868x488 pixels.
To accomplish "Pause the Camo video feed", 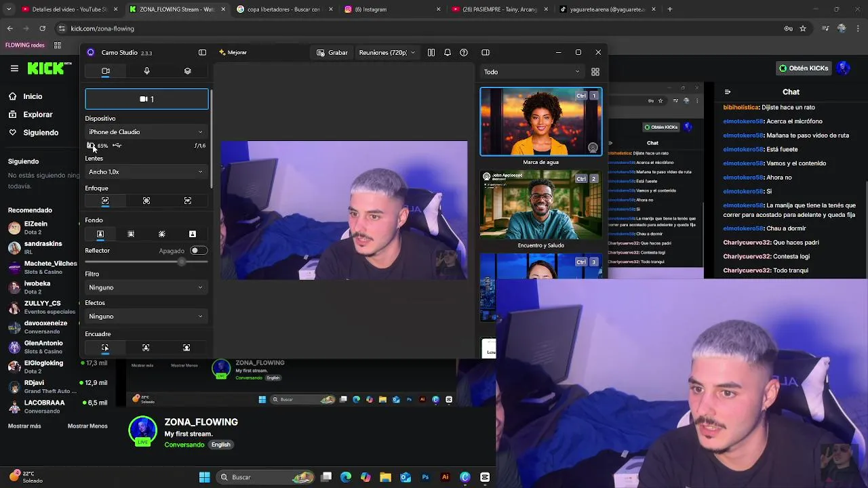I will pos(431,52).
